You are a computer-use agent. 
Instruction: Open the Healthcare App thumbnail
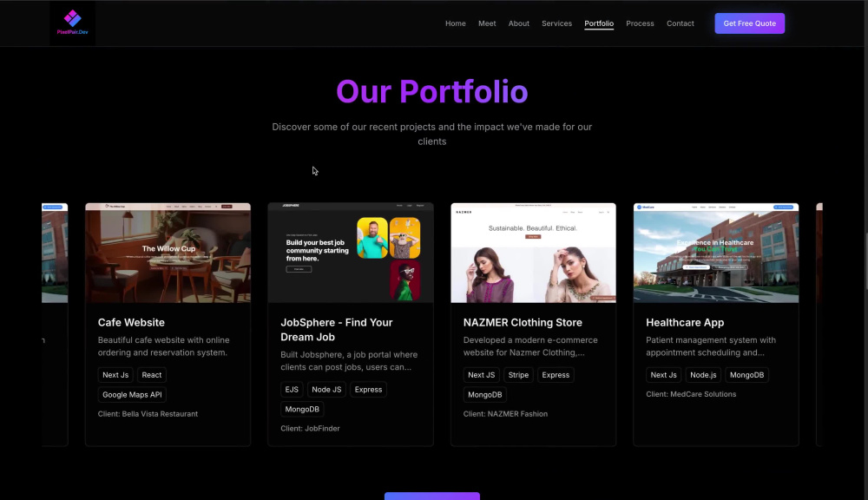click(716, 253)
